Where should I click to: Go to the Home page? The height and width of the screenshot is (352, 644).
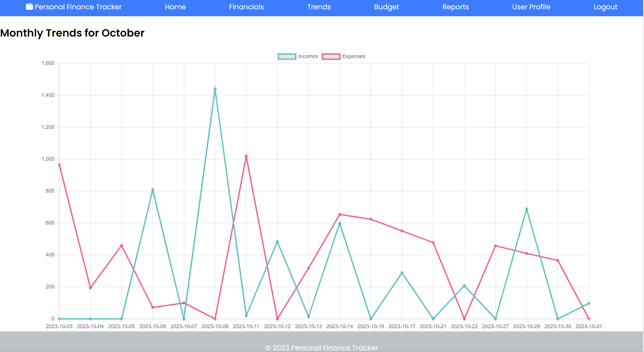click(x=175, y=7)
